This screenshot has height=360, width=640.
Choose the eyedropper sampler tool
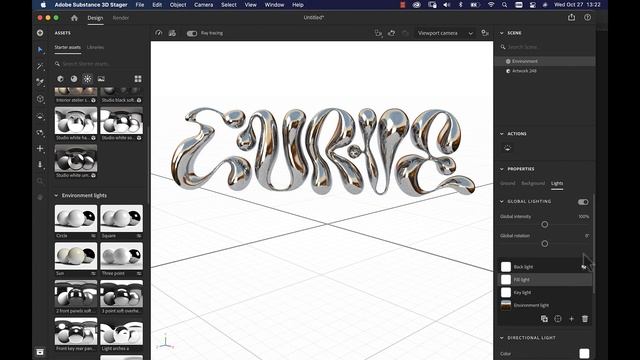(40, 82)
